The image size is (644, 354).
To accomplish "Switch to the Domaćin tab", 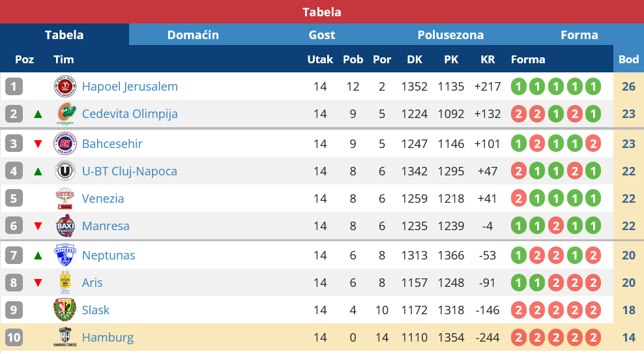I will pos(193,35).
